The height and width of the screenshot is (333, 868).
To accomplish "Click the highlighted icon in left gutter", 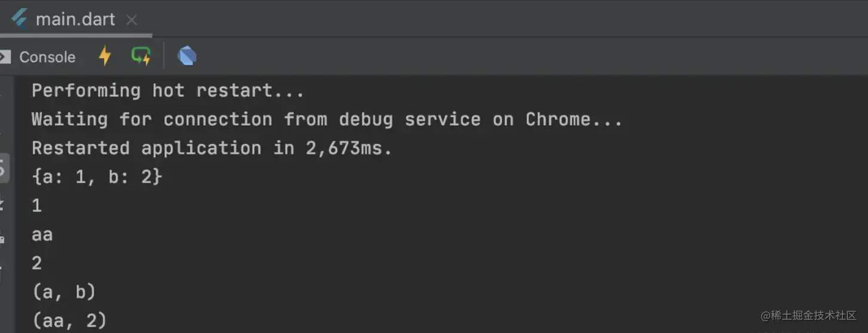I will [4, 168].
